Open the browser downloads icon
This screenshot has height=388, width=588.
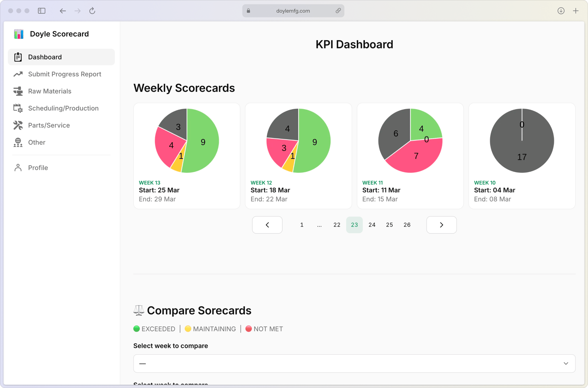pos(561,11)
